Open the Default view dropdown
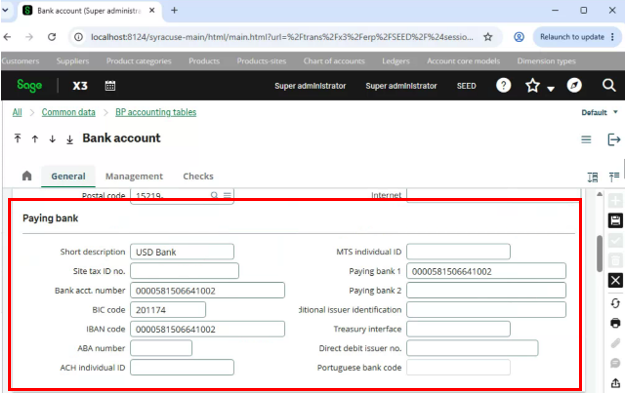Viewport: 634px width, 397px height. (x=599, y=112)
